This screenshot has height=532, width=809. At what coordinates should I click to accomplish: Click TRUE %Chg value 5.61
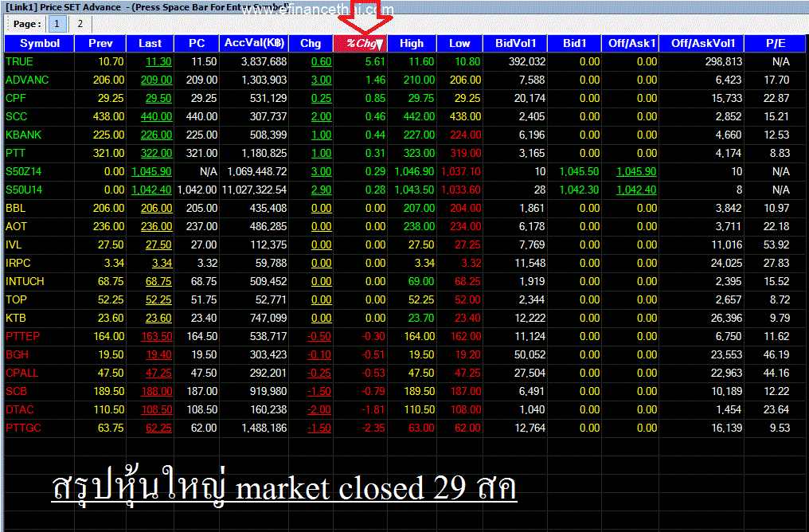pos(376,62)
